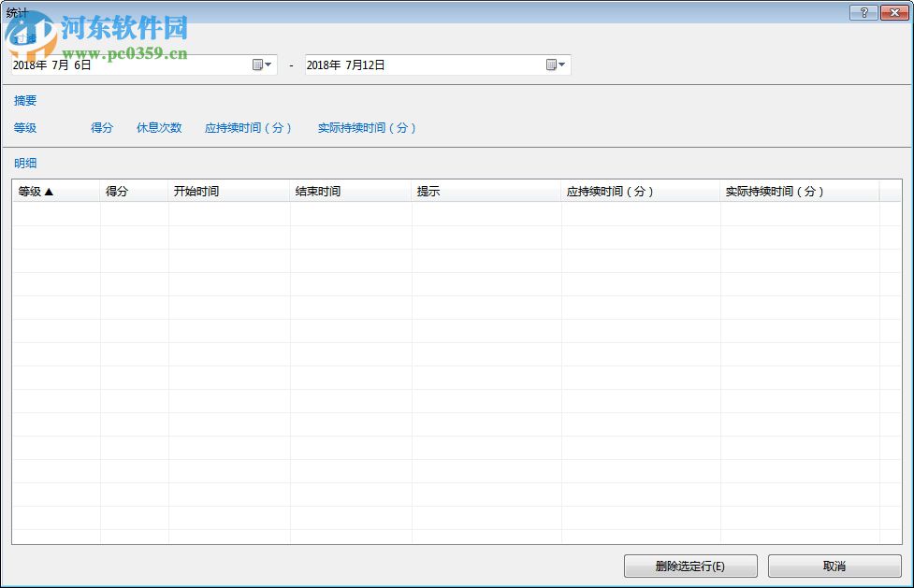Click the Help question mark icon
Viewport: 914px width, 588px height.
[865, 12]
